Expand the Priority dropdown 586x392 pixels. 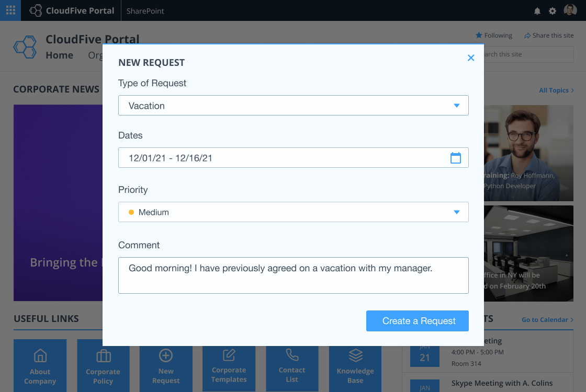coord(293,212)
